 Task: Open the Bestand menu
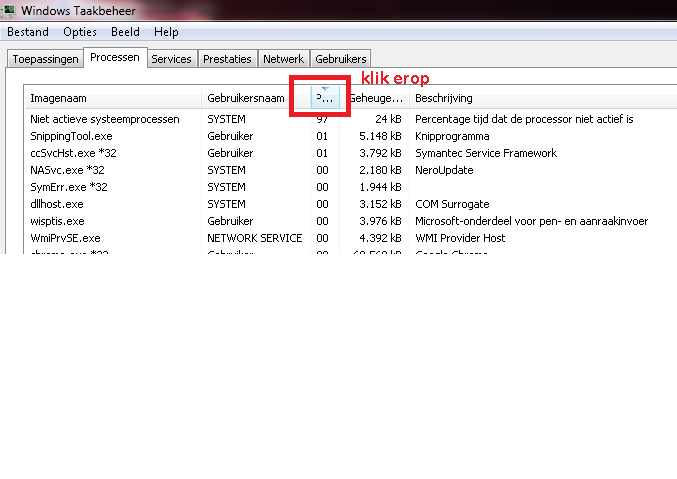[x=28, y=32]
